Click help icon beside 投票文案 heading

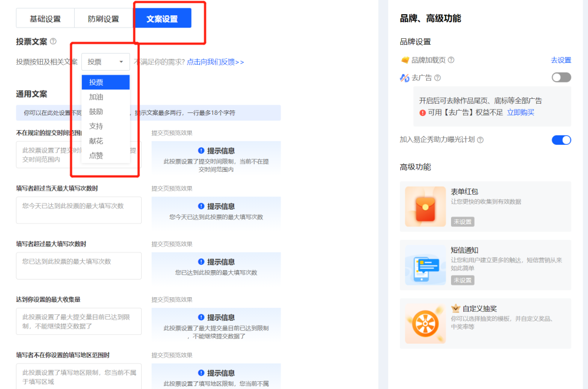pyautogui.click(x=54, y=41)
